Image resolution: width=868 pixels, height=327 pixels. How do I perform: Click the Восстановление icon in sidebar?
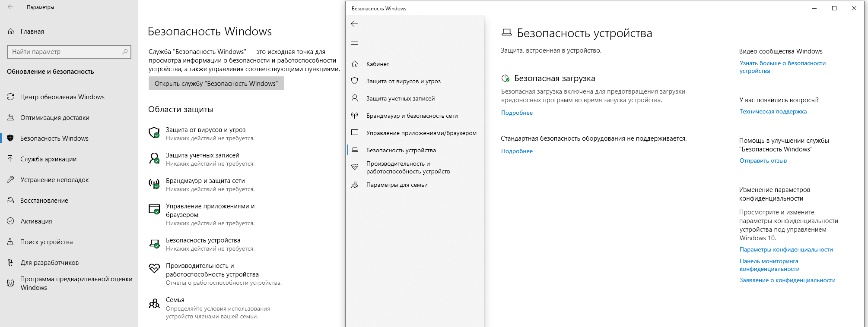pyautogui.click(x=10, y=201)
